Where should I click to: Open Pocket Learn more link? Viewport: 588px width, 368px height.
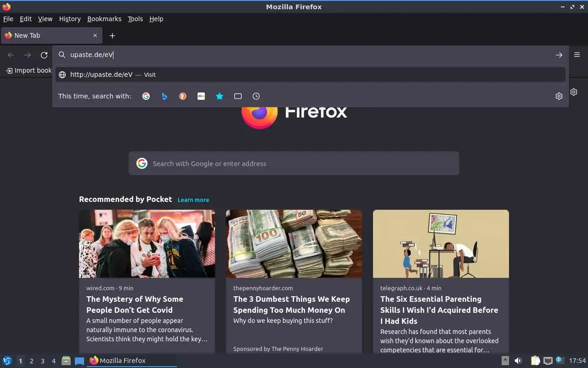(193, 200)
